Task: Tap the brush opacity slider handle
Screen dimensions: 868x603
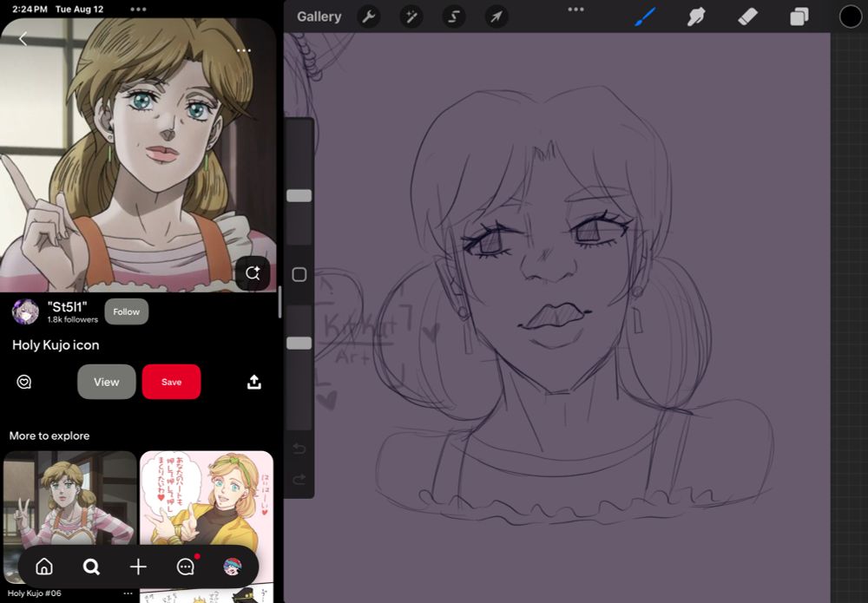Action: tap(299, 344)
